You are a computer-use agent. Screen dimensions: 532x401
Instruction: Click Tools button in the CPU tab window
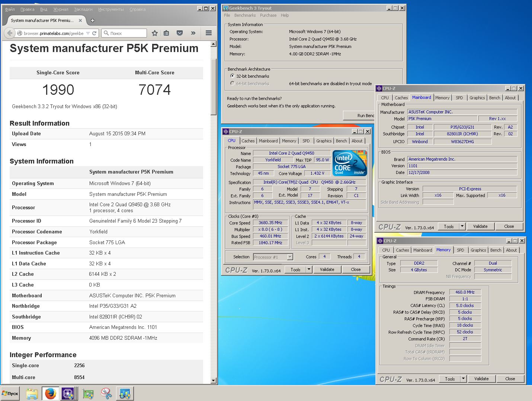(296, 269)
